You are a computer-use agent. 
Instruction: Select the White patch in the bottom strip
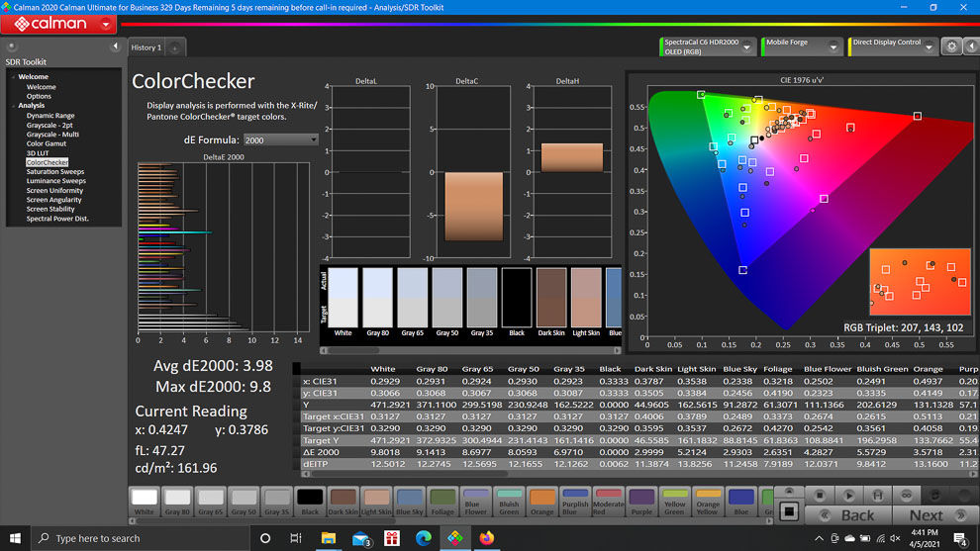145,502
